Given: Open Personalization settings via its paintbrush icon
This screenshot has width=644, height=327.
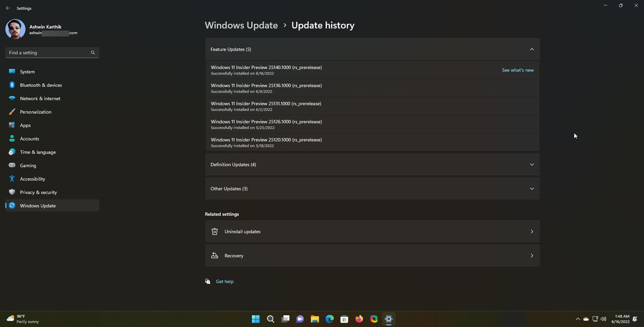Looking at the screenshot, I should 12,112.
